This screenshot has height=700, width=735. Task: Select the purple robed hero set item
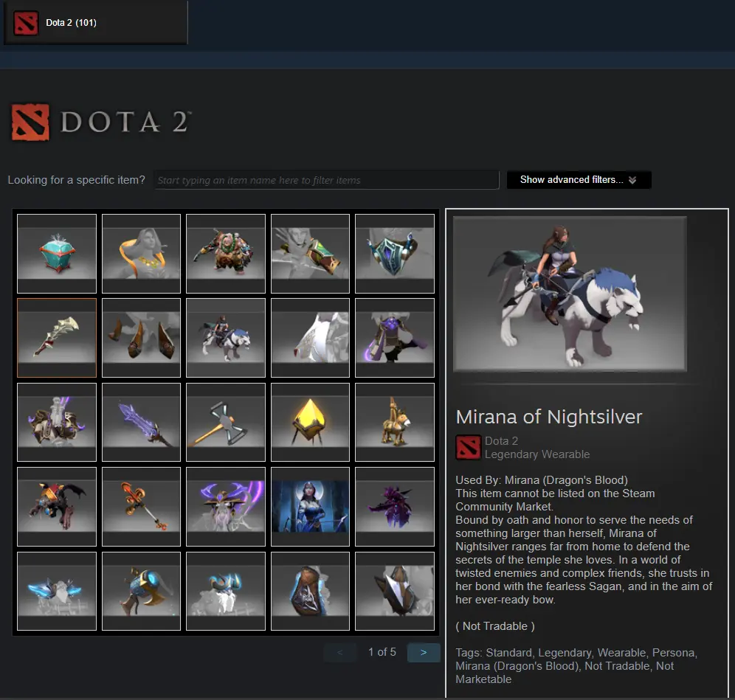395,338
